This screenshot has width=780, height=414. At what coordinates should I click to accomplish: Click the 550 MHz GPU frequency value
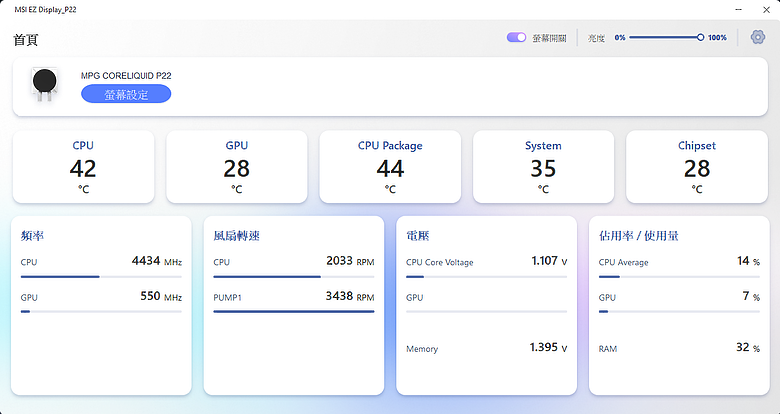click(161, 296)
